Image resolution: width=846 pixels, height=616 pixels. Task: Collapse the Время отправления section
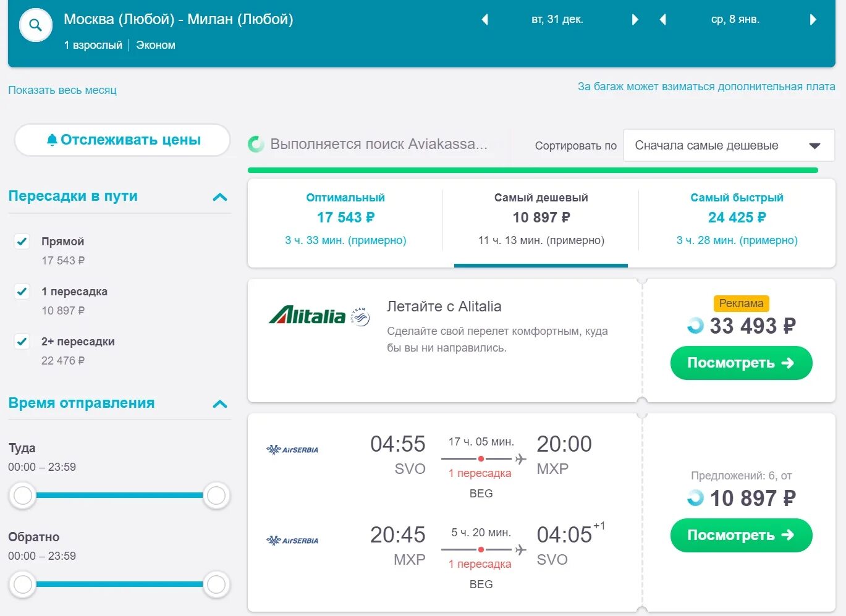pos(219,404)
